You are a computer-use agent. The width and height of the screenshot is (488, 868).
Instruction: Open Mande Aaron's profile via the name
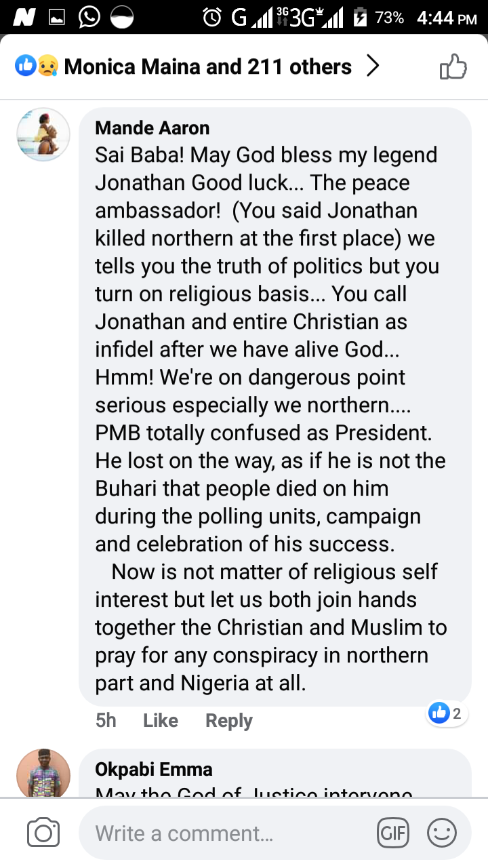point(152,127)
